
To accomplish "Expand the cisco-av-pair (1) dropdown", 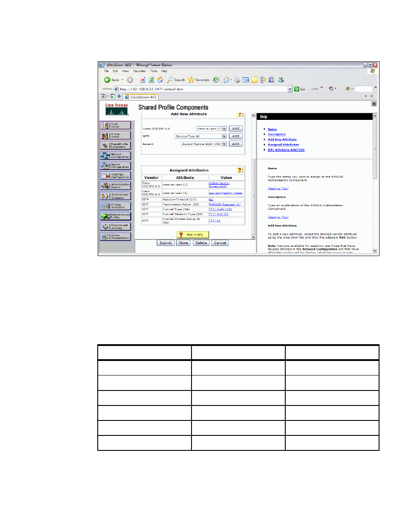I will [x=224, y=129].
